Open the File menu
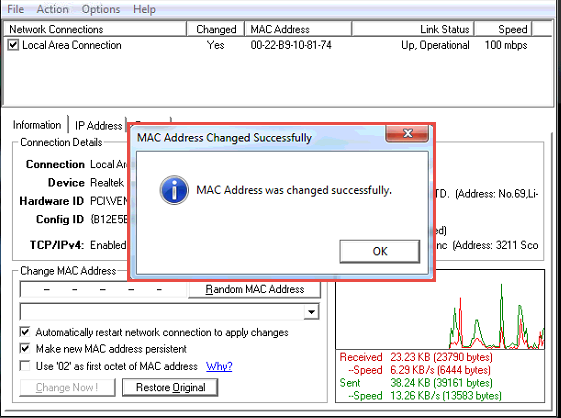Viewport: 561px width, 418px height. tap(15, 9)
